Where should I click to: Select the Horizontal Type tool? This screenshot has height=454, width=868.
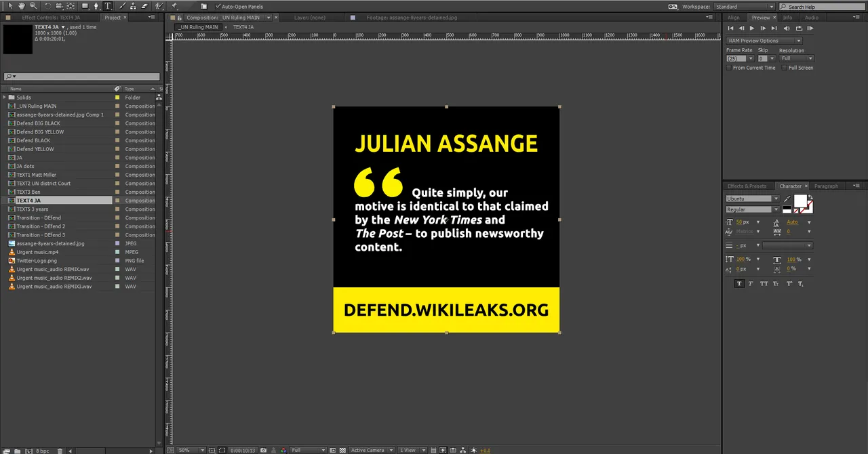coord(108,6)
